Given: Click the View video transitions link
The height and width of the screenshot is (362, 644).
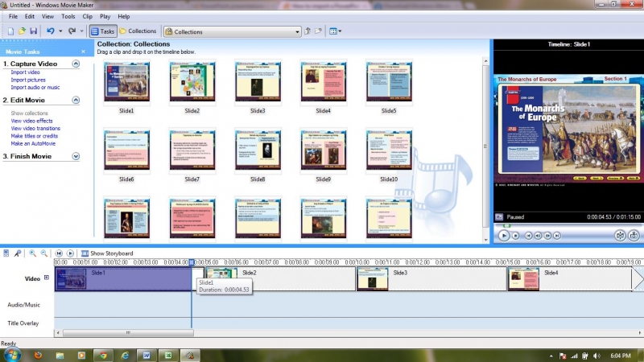Looking at the screenshot, I should click(35, 128).
